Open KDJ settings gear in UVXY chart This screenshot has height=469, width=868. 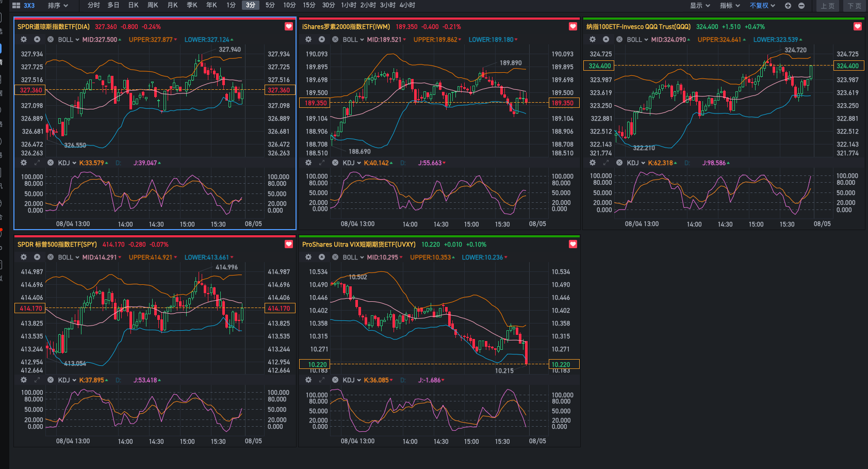point(308,380)
